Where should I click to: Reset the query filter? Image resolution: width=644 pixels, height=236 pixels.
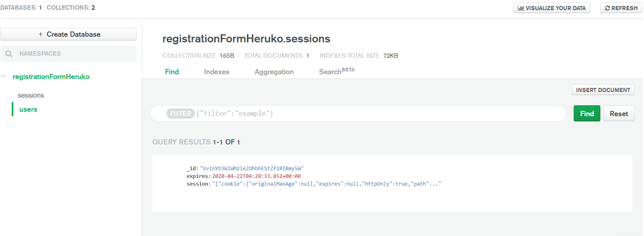[619, 114]
